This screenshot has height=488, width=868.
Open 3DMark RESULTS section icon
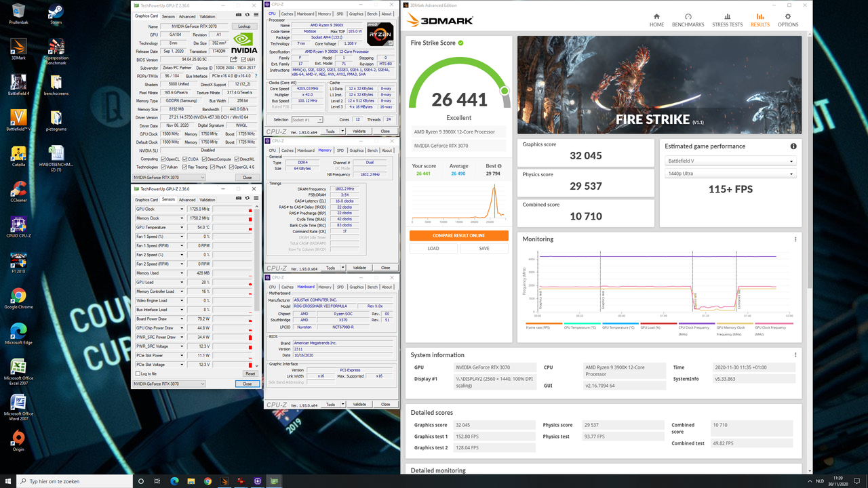(759, 16)
